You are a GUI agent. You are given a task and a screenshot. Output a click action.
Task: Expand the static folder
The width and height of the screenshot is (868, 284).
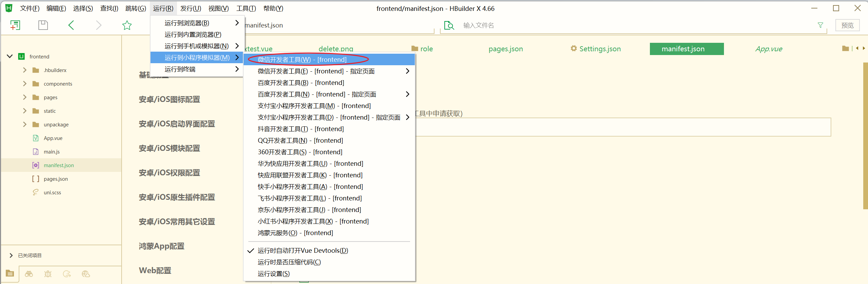[x=24, y=111]
